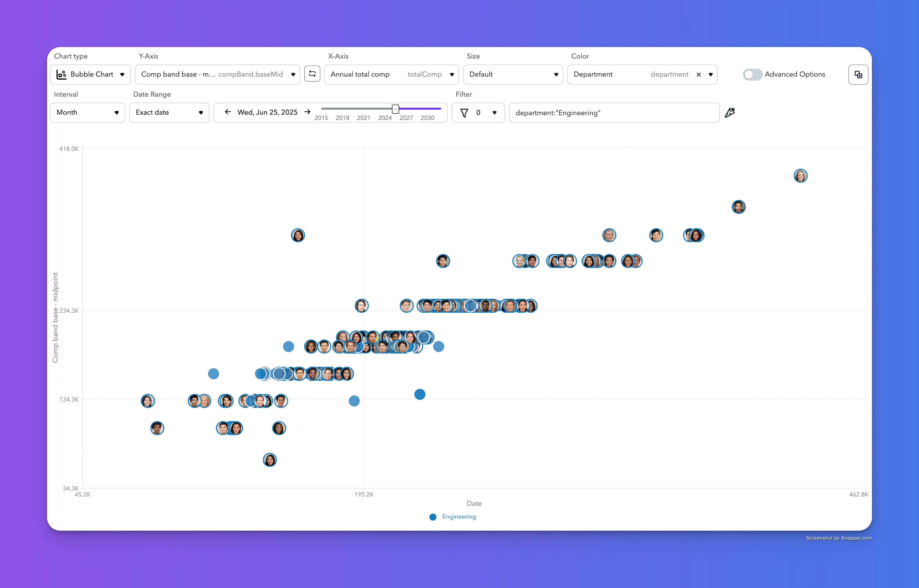
Task: Click the 462.8K x-axis label
Action: [x=858, y=494]
